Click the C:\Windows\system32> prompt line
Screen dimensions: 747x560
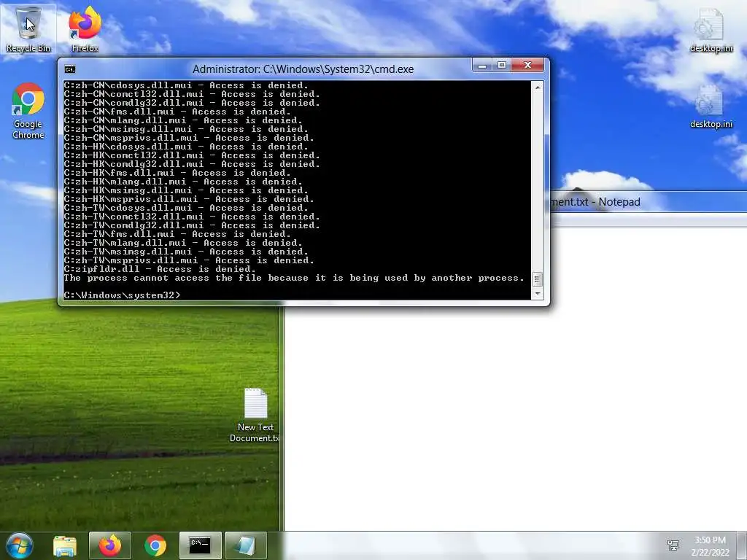[123, 295]
